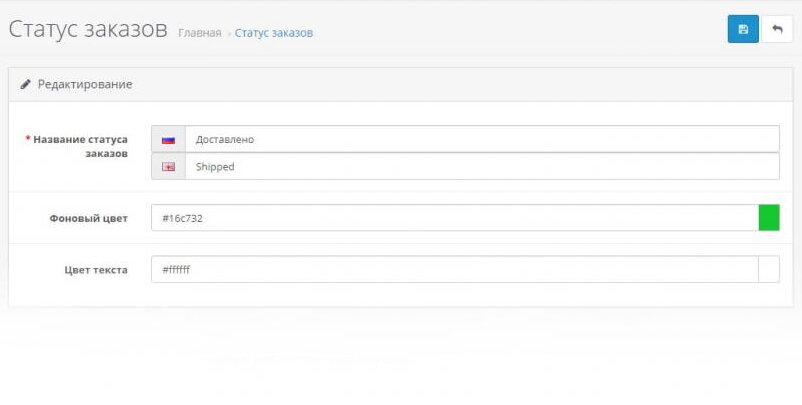Click the Статус заказов page title
The height and width of the screenshot is (405, 802).
88,29
